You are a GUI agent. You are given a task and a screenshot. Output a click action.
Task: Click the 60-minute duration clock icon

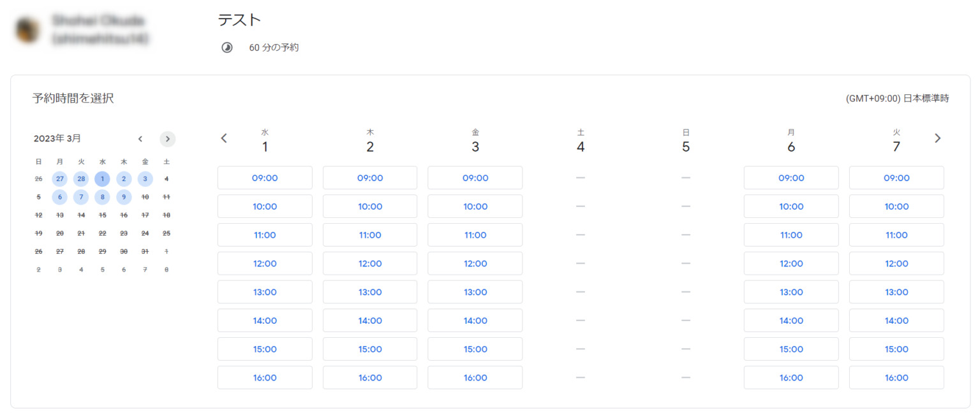pos(227,48)
